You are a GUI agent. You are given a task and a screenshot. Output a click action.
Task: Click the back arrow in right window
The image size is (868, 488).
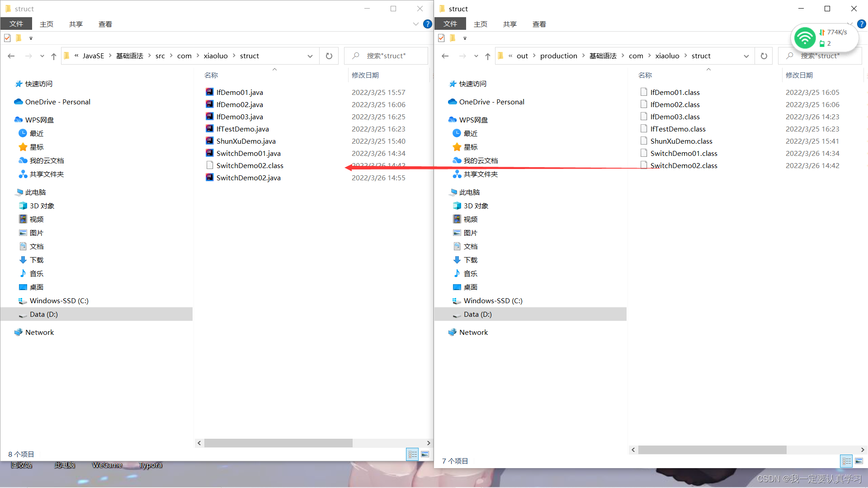click(x=445, y=56)
